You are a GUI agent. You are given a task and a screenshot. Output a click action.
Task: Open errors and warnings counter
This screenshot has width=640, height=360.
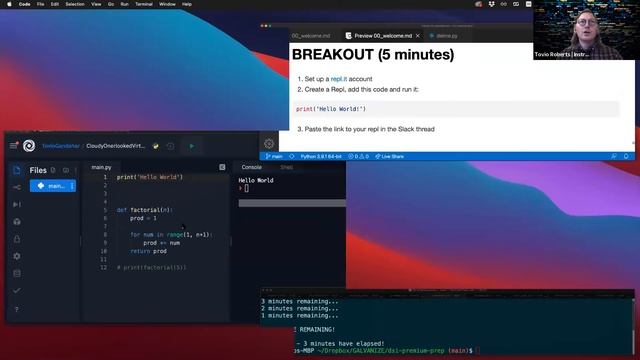tap(359, 156)
